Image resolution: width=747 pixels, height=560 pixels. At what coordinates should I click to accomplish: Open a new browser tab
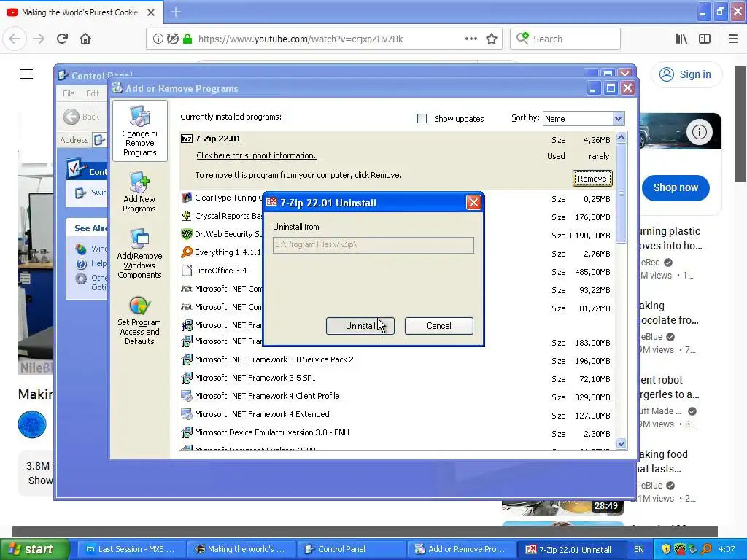click(x=176, y=12)
